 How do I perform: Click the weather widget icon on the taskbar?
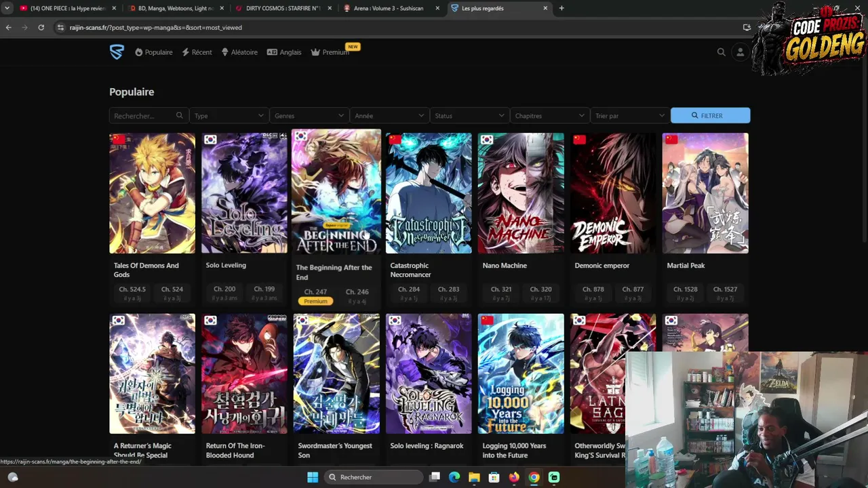(x=12, y=477)
